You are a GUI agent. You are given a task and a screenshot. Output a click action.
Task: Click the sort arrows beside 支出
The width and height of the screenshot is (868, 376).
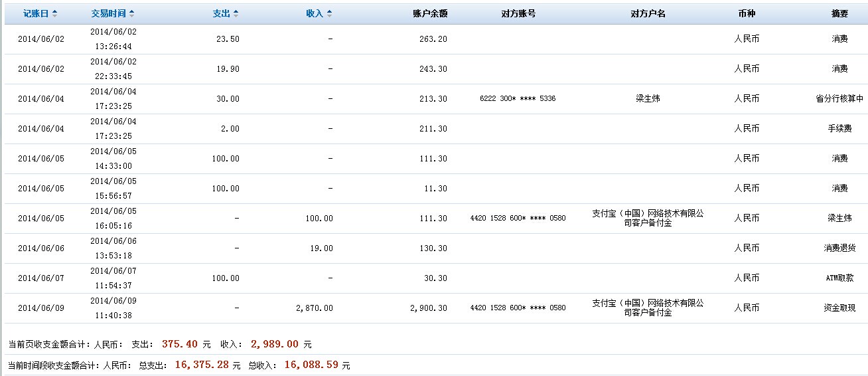point(236,14)
